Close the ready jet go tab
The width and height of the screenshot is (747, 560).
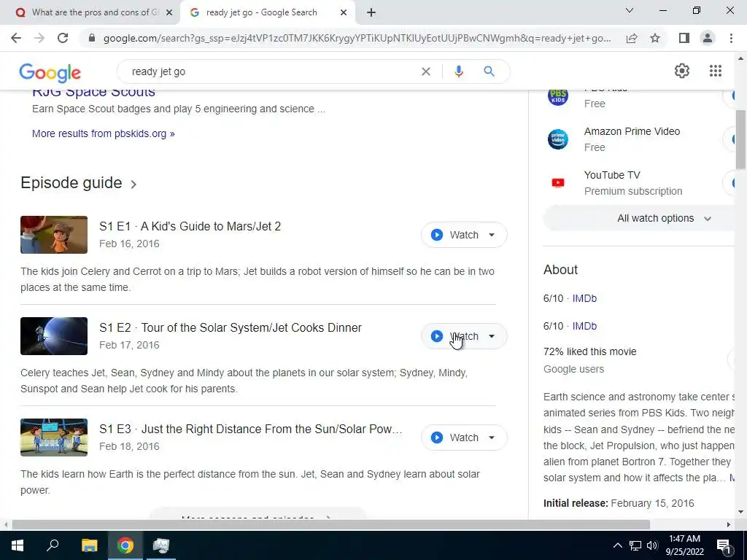343,13
